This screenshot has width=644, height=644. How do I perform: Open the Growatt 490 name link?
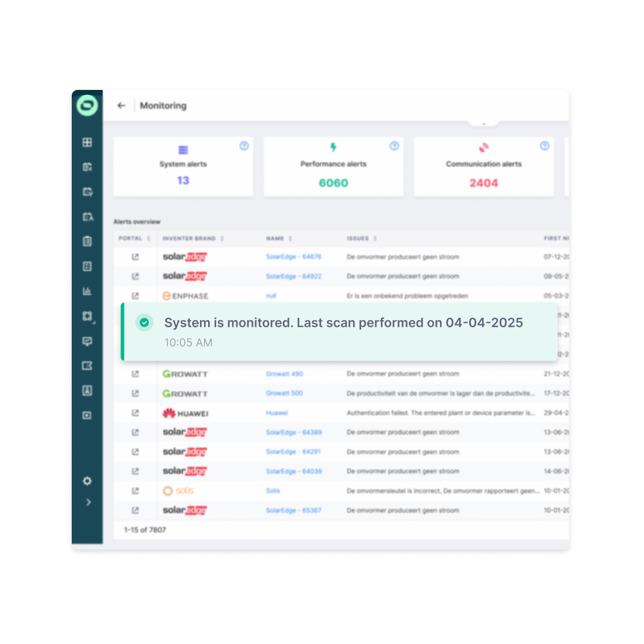pos(284,374)
